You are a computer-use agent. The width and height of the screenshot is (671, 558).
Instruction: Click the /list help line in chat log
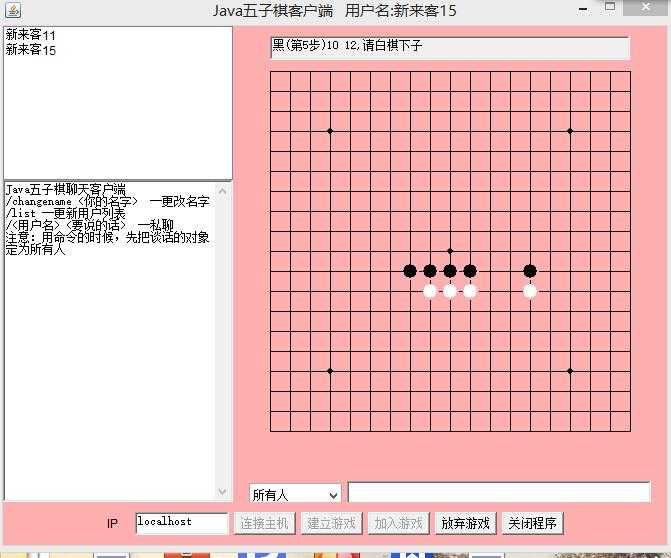(65, 213)
